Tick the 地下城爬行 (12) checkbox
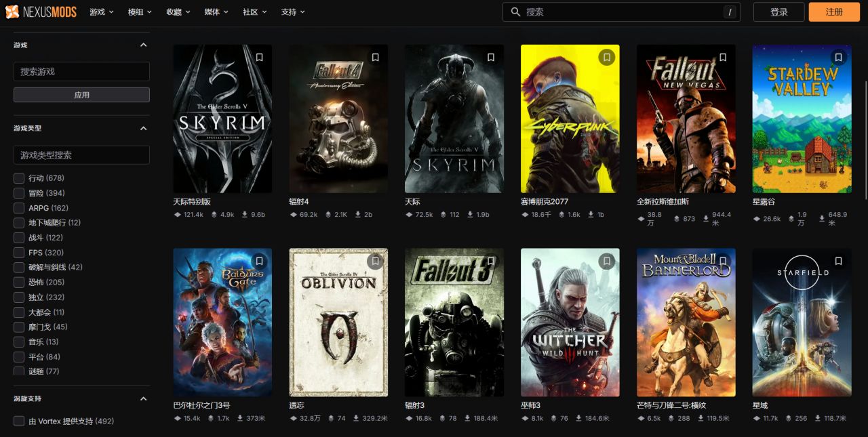The image size is (868, 437). click(x=19, y=223)
